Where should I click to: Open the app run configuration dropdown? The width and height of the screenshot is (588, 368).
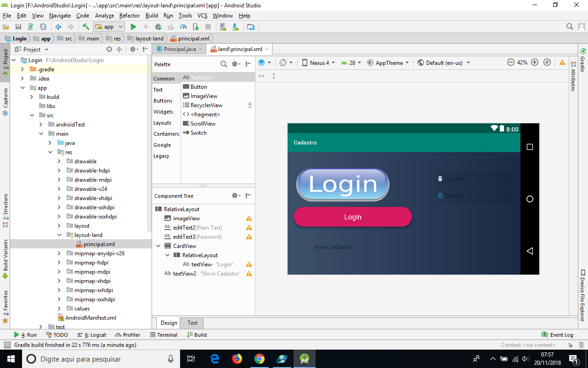(109, 27)
